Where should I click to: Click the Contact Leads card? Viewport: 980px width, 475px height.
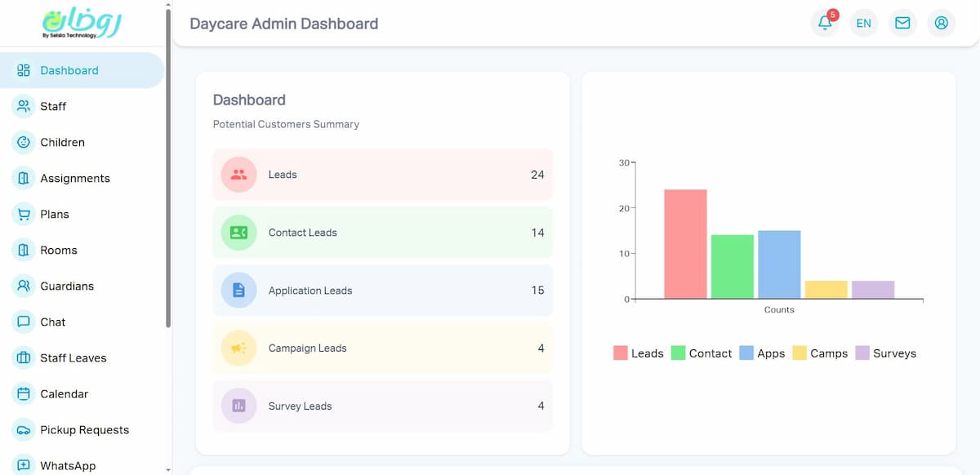[x=382, y=232]
